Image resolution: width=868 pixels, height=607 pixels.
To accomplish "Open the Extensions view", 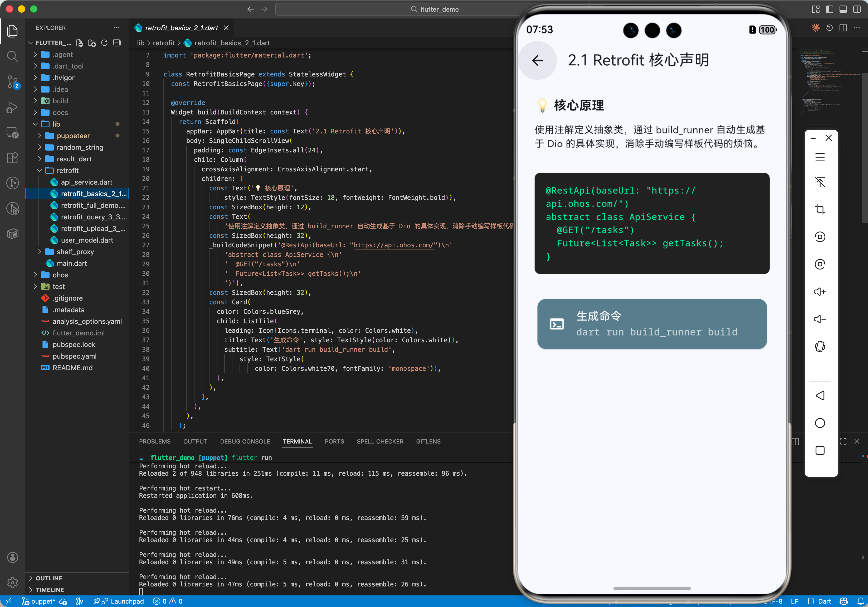I will (12, 158).
